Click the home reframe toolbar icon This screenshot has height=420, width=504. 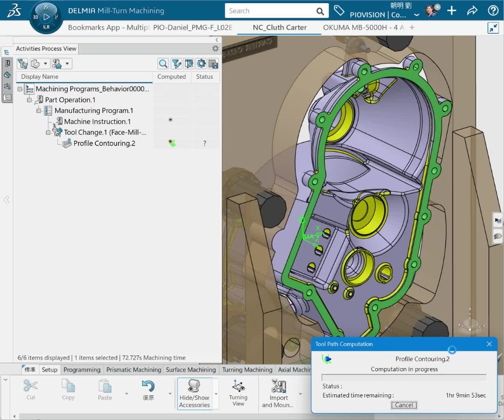tap(57, 64)
